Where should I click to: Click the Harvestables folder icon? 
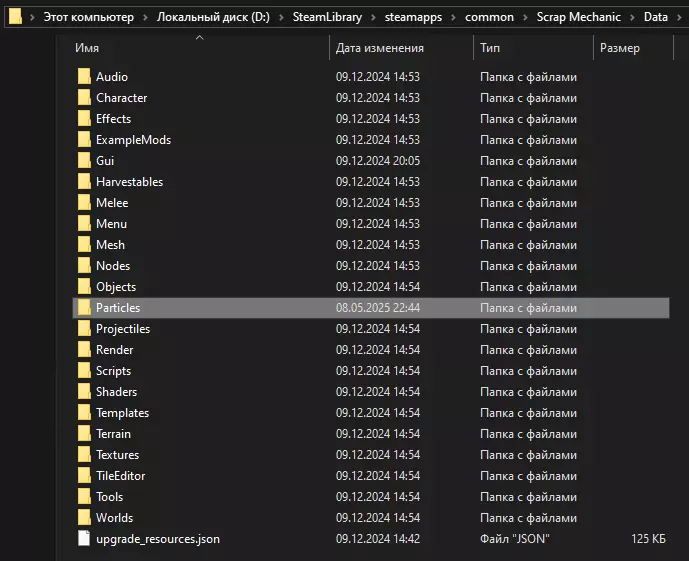tap(84, 182)
